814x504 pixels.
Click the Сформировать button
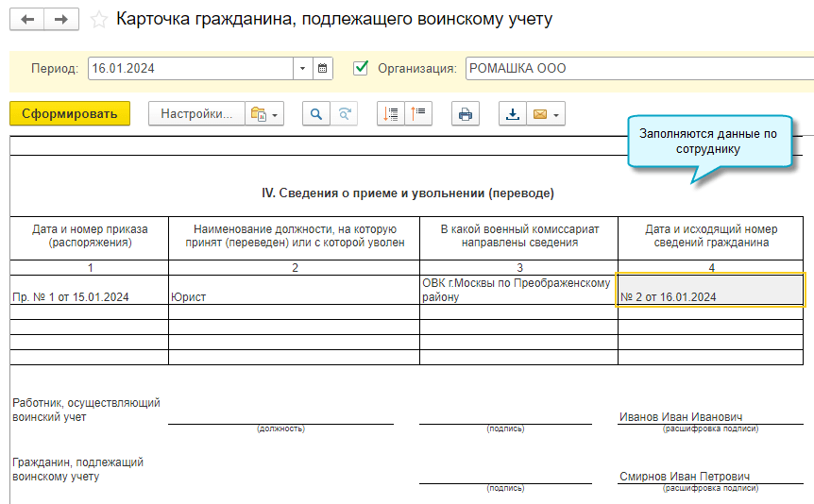69,114
